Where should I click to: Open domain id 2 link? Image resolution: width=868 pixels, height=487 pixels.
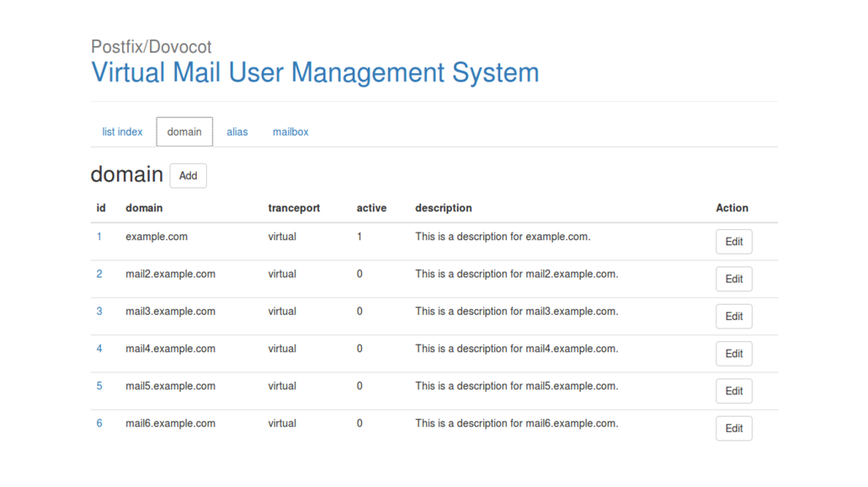pyautogui.click(x=99, y=274)
